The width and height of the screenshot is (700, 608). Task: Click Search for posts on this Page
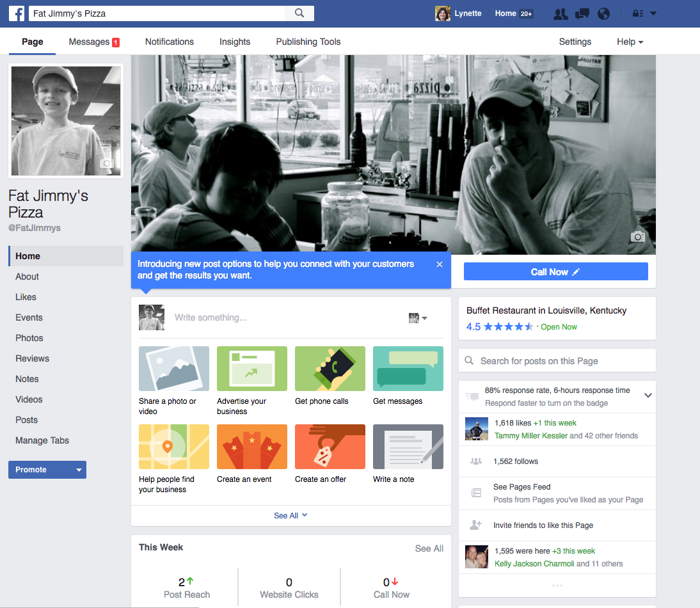(557, 361)
